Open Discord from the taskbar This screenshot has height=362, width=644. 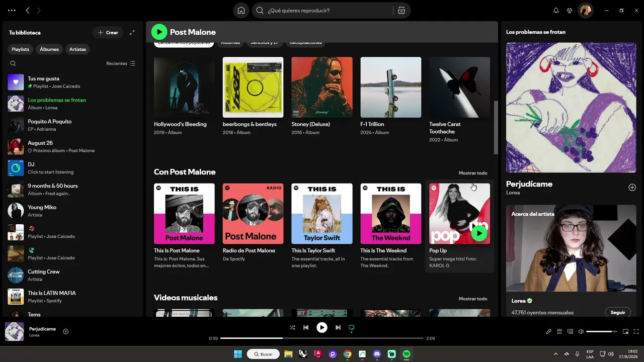point(377,354)
